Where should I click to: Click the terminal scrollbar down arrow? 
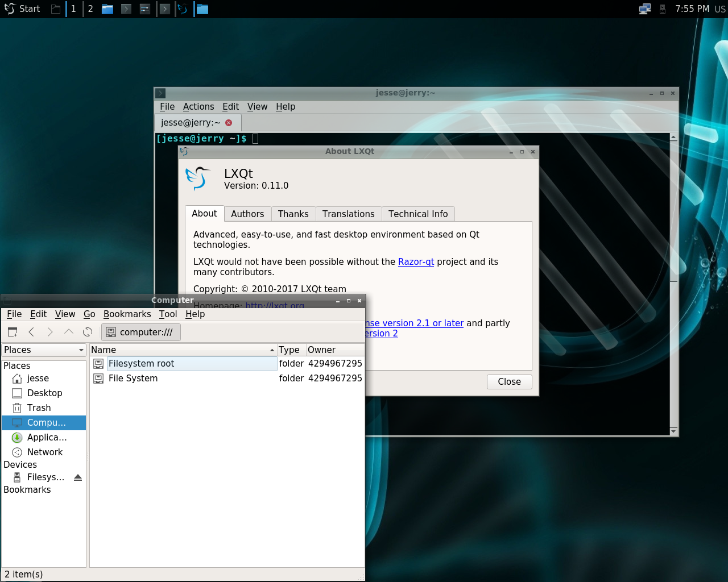coord(673,431)
